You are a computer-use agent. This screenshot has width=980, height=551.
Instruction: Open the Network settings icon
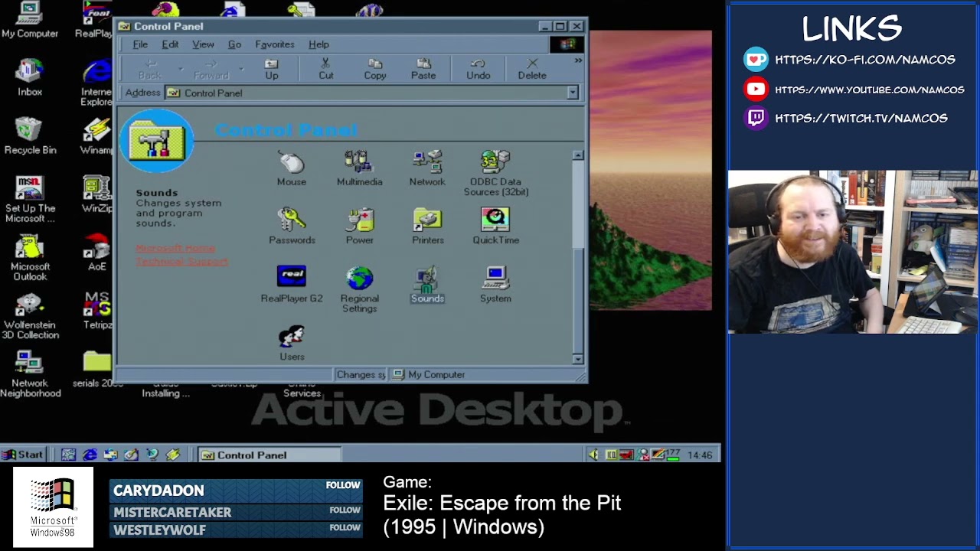427,169
